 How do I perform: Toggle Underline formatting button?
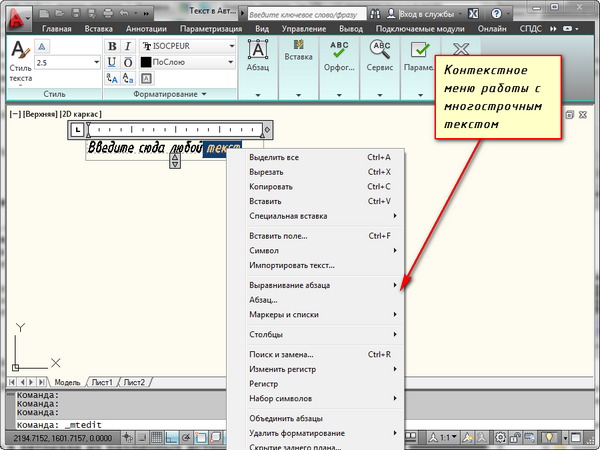point(112,62)
